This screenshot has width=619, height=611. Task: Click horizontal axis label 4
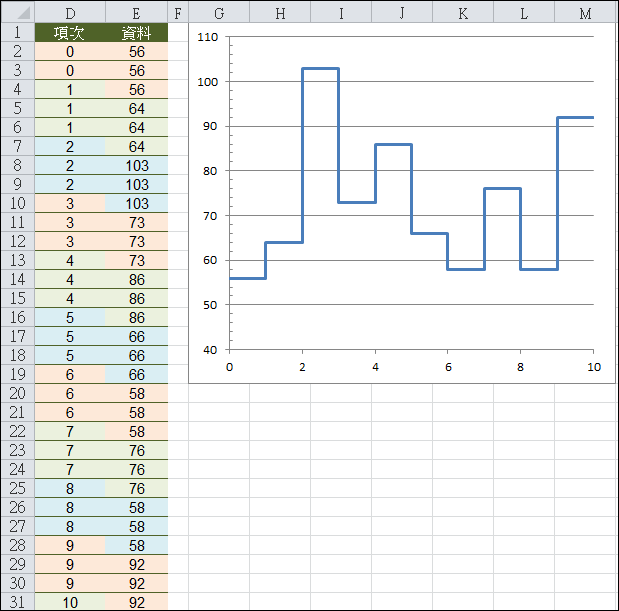click(375, 367)
